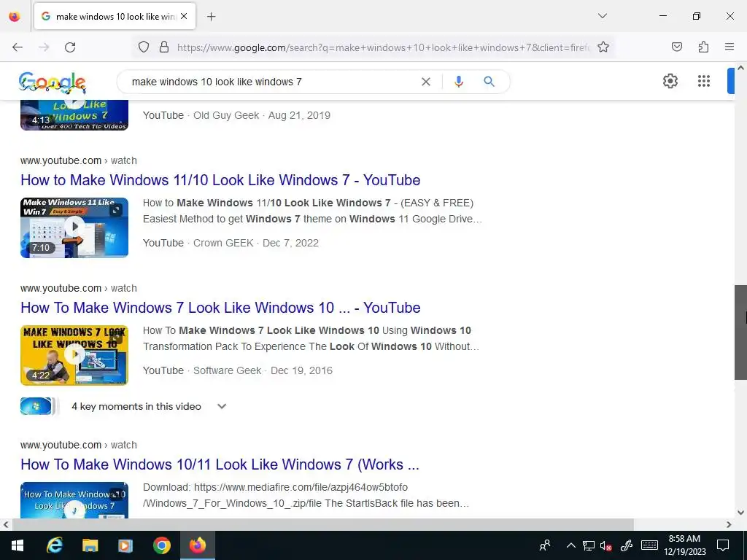This screenshot has width=747, height=560.
Task: Open 'How to Make Windows 11/10 Look Like Windows 7' result
Action: [220, 180]
